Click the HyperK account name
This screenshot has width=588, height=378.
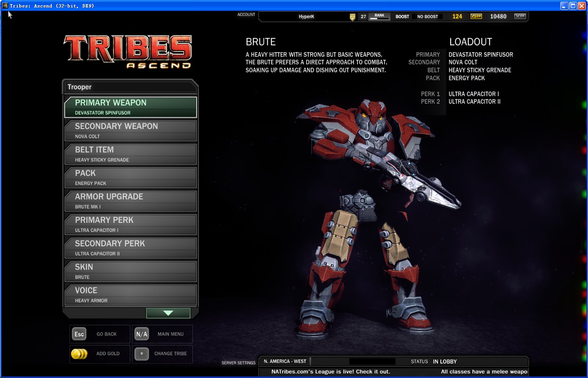[306, 17]
